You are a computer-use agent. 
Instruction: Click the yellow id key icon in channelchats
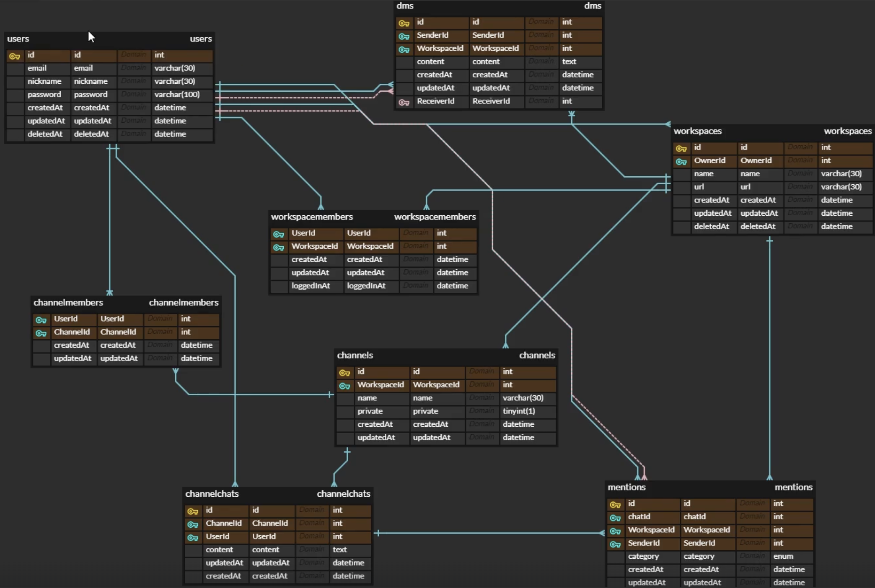192,511
